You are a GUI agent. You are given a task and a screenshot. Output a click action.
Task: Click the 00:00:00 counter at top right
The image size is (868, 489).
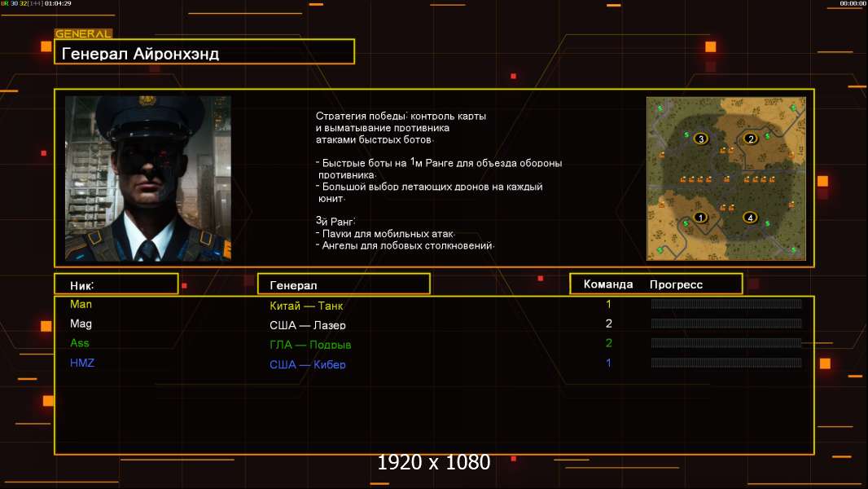point(853,3)
